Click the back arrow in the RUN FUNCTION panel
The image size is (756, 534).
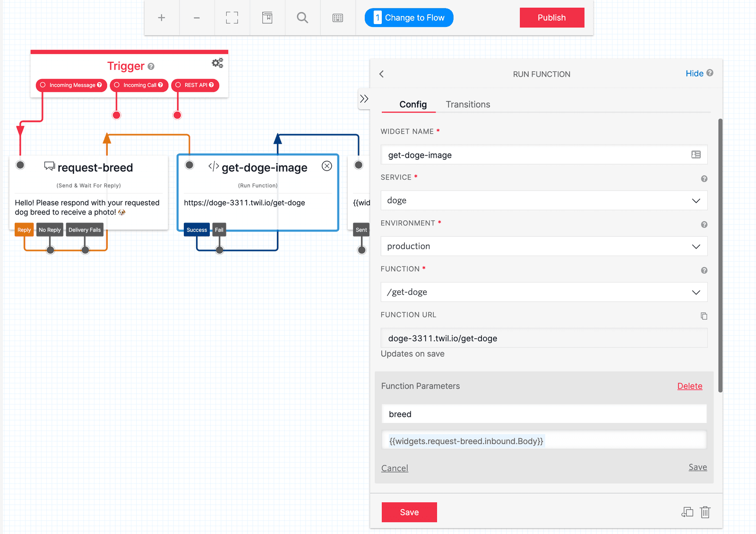(x=381, y=74)
